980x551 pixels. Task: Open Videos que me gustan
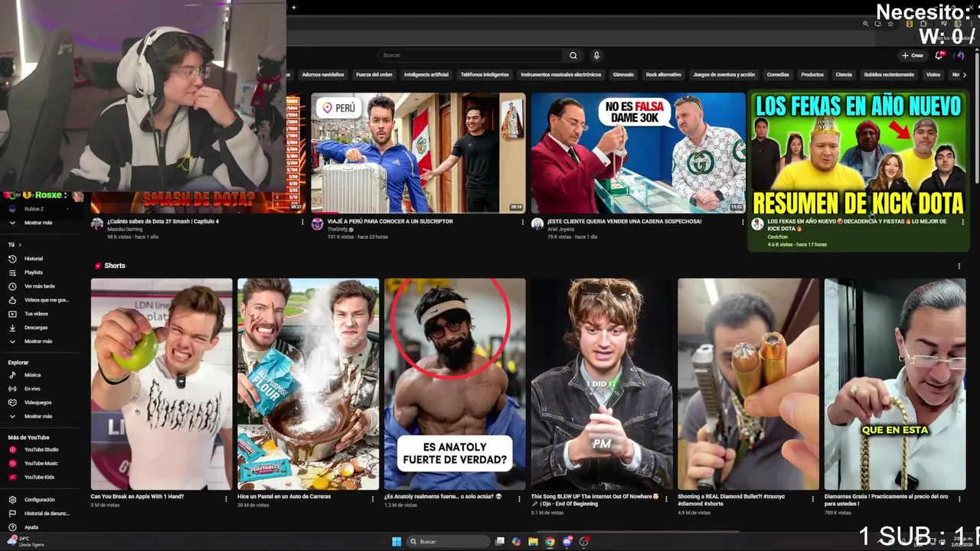click(x=46, y=300)
